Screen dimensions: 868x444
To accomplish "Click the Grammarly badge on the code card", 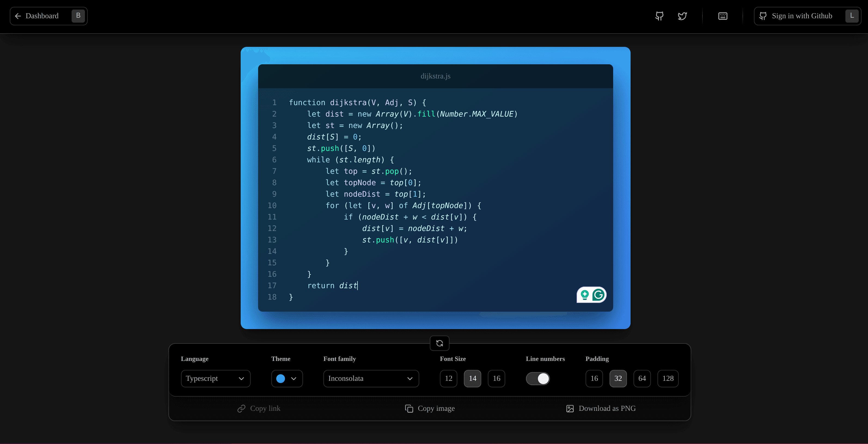I will tap(591, 295).
